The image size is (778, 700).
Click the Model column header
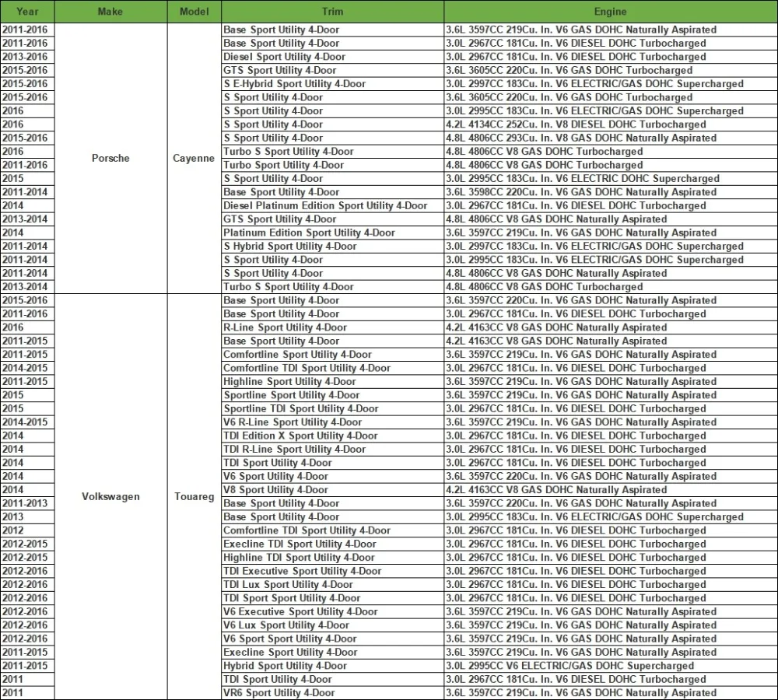[194, 12]
